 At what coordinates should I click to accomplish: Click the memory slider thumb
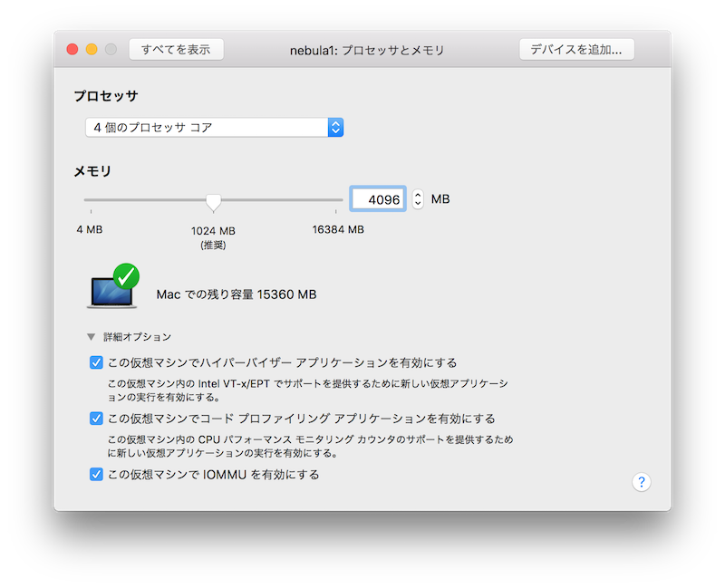213,200
